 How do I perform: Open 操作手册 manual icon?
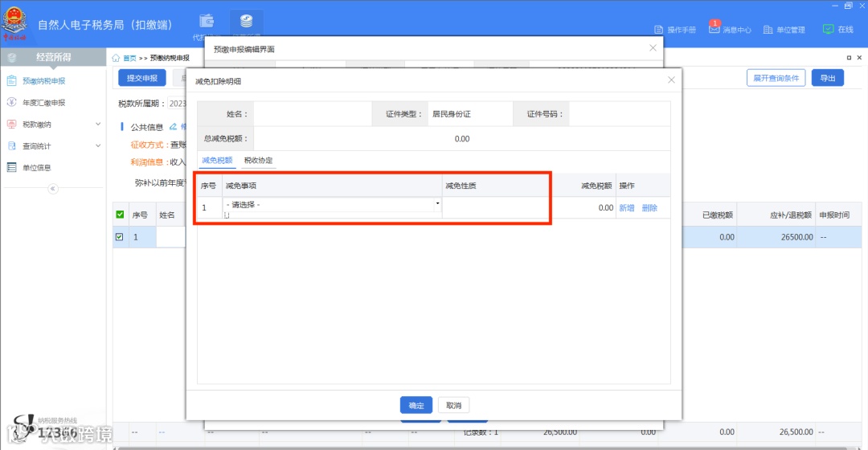659,30
